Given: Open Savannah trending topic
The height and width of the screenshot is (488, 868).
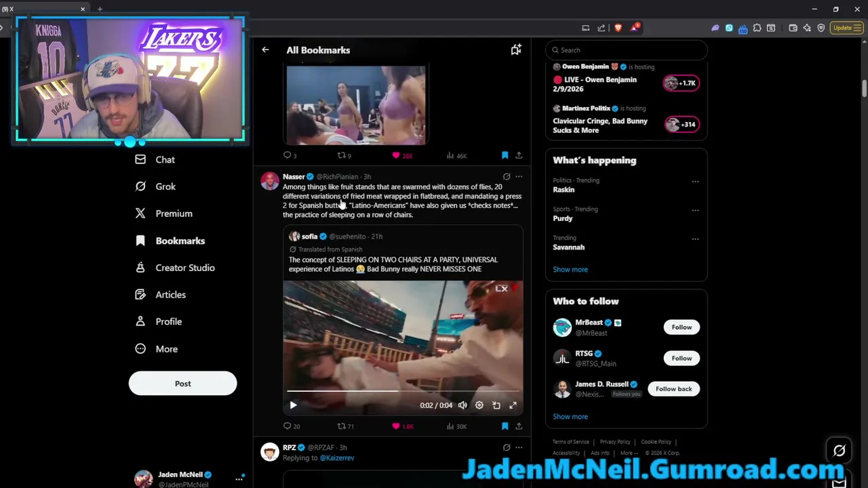Looking at the screenshot, I should pyautogui.click(x=568, y=247).
